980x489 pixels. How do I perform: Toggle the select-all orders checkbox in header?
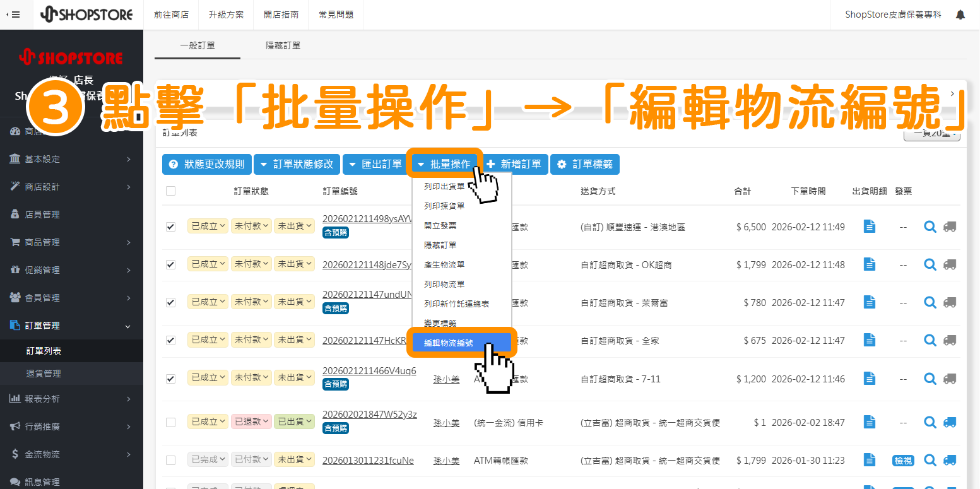pos(170,191)
